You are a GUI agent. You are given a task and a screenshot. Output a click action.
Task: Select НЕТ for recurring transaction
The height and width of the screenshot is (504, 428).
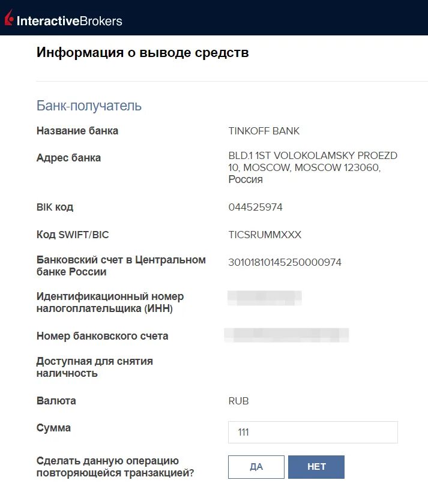coord(316,467)
